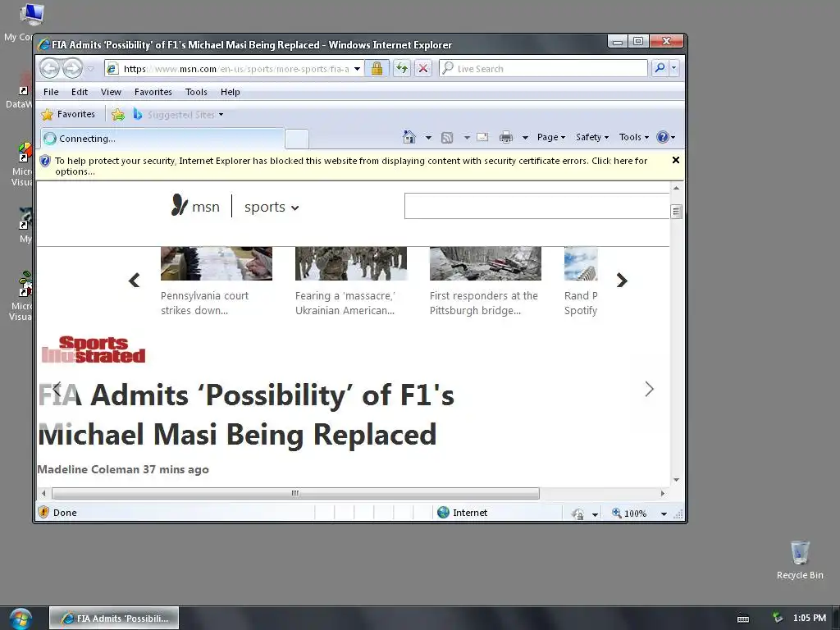
Task: Click the Sports Illustrated logo
Action: click(x=94, y=349)
